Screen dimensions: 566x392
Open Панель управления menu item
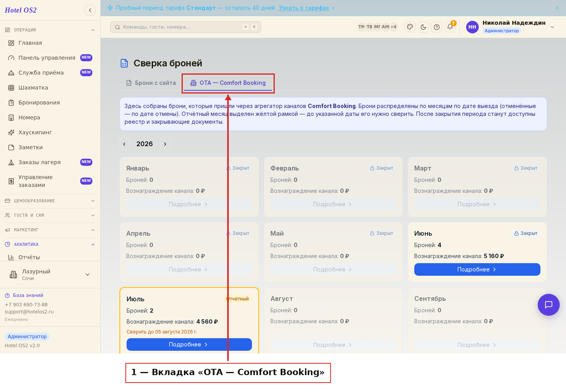50,58
